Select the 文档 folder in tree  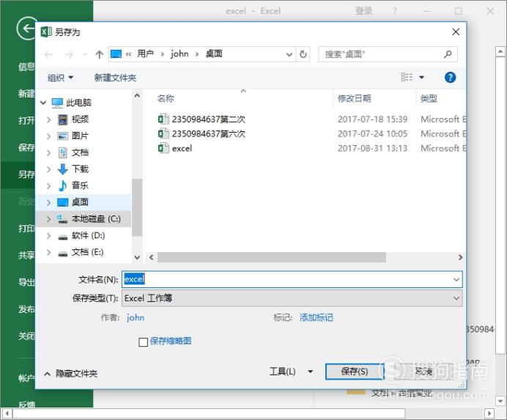tap(80, 152)
